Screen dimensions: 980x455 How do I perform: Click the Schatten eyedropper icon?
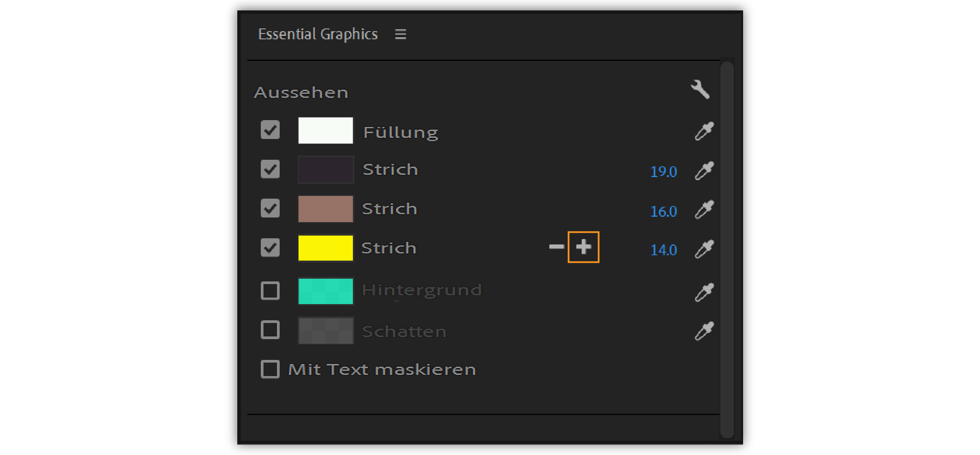(704, 331)
